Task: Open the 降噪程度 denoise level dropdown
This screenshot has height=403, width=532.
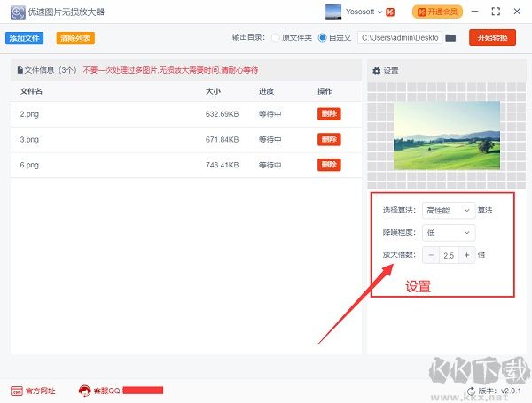Action: [x=449, y=233]
